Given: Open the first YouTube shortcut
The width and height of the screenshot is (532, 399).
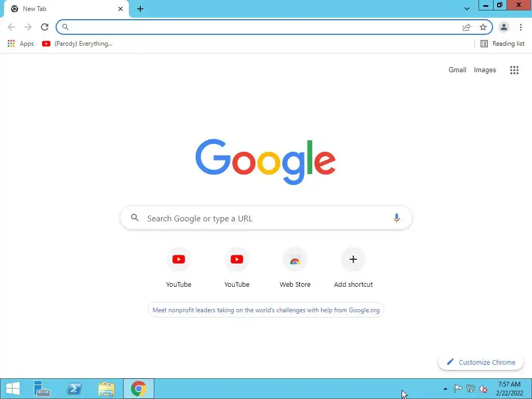Looking at the screenshot, I should point(179,268).
